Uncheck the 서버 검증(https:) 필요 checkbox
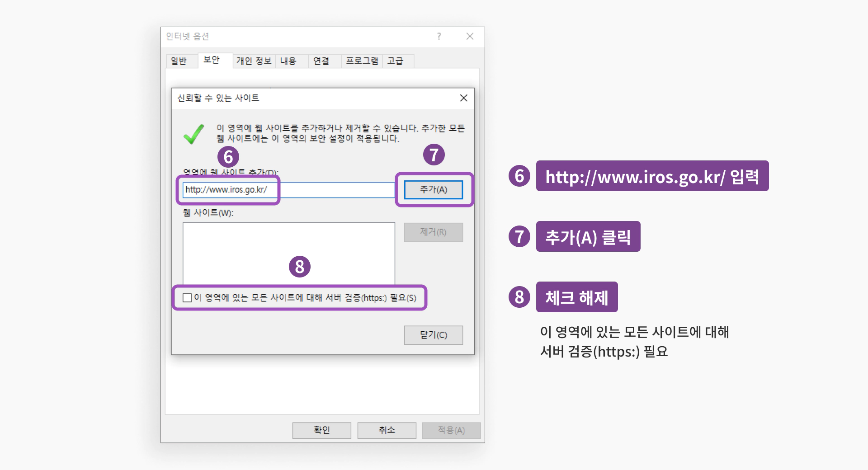 (187, 297)
